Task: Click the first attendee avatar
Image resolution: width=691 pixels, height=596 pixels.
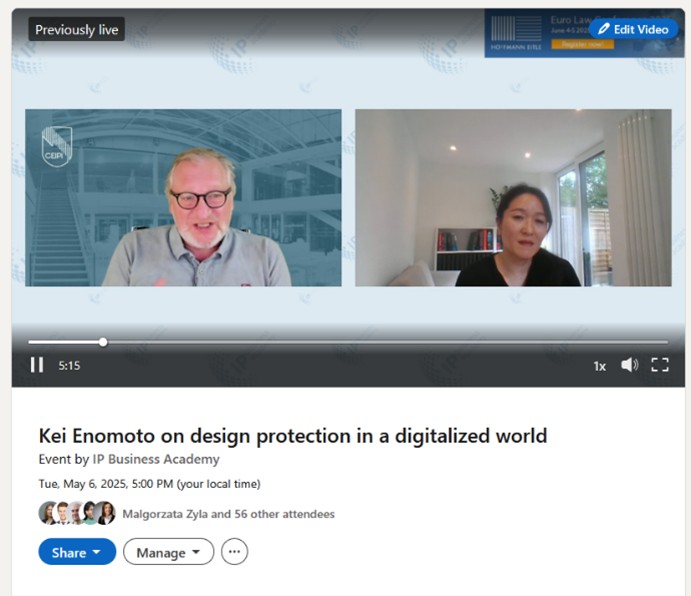Action: tap(48, 513)
